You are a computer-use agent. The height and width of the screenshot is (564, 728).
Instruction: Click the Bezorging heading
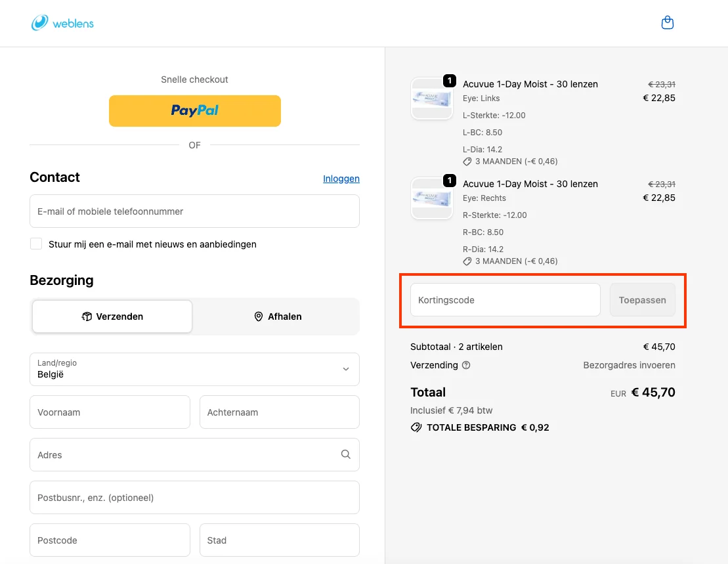(x=62, y=280)
